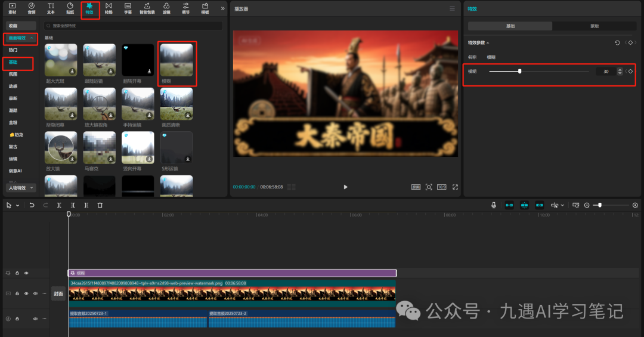
Task: Toggle auto snapping on timeline
Action: [525, 205]
